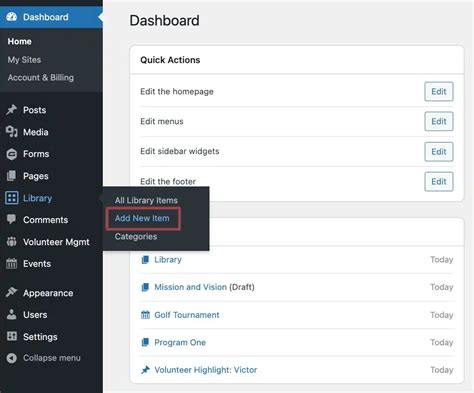Open the Golf Tournament event link
474x393 pixels.
(x=187, y=315)
